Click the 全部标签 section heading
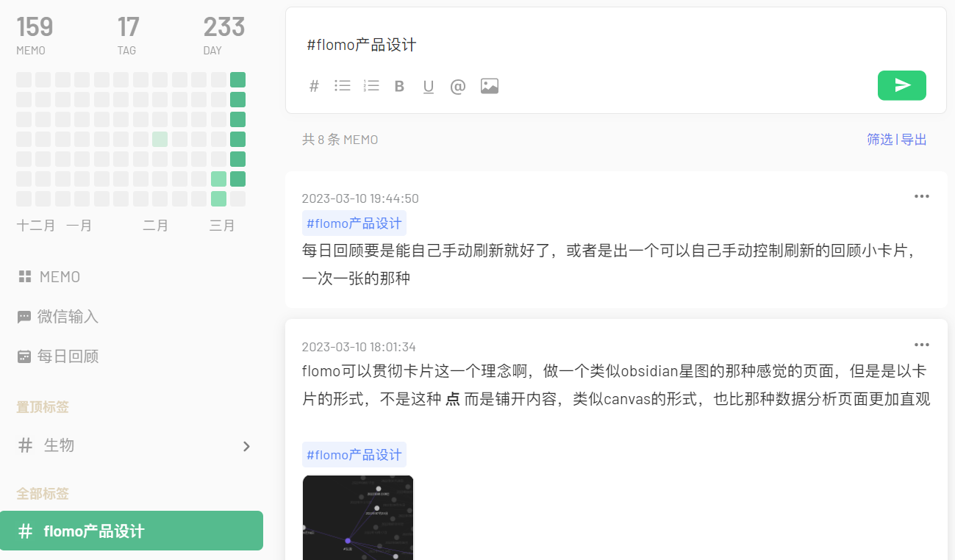The width and height of the screenshot is (955, 560). pyautogui.click(x=43, y=494)
